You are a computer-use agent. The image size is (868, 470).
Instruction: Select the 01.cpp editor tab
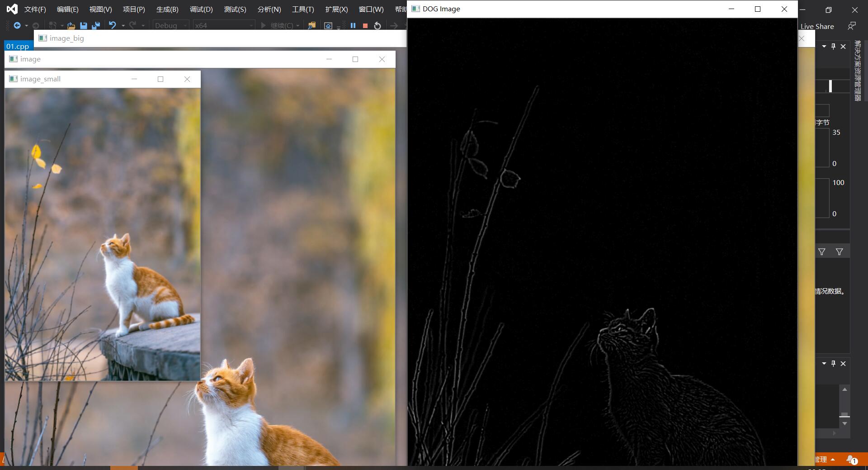tap(18, 46)
